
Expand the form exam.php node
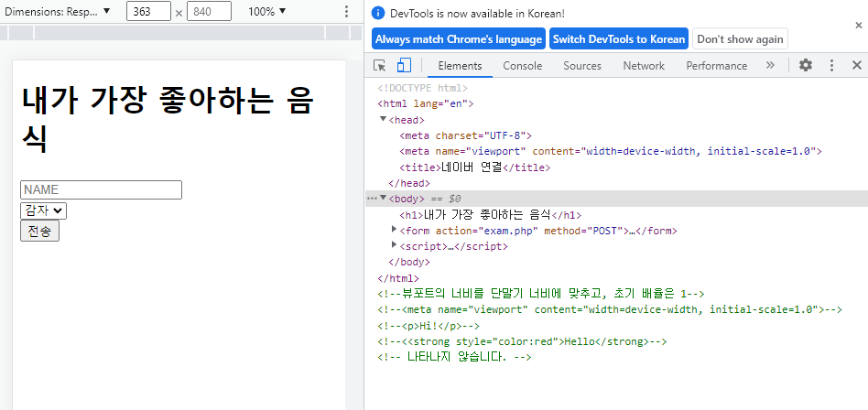tap(394, 229)
